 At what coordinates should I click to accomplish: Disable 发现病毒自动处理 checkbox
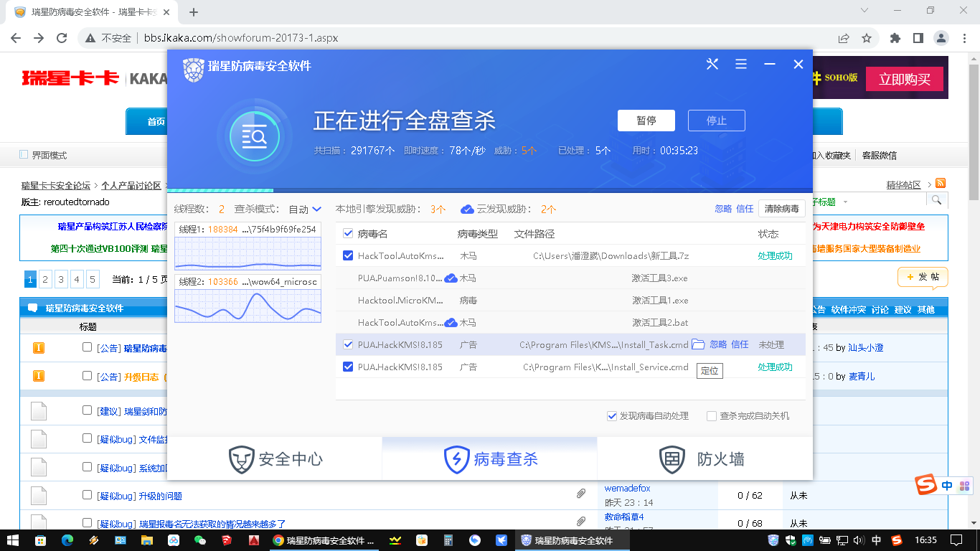coord(612,416)
